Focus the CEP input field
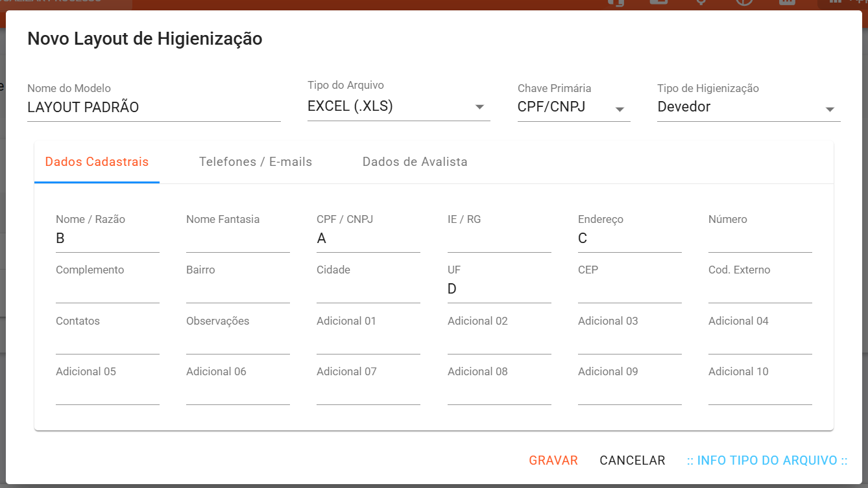The width and height of the screenshot is (868, 488). pos(630,289)
